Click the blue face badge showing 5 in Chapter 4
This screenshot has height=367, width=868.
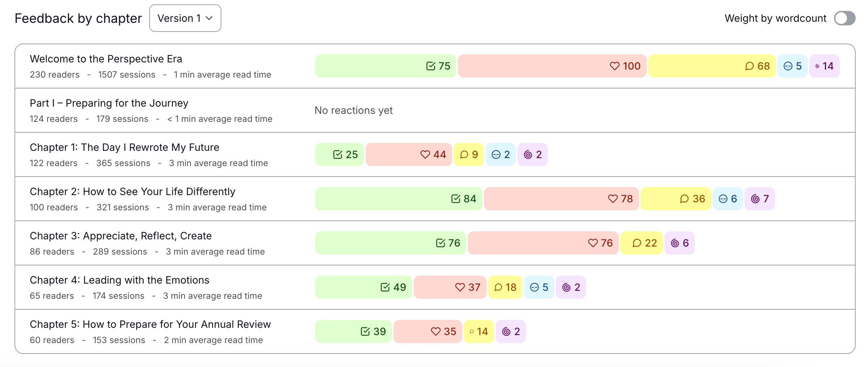[x=539, y=287]
